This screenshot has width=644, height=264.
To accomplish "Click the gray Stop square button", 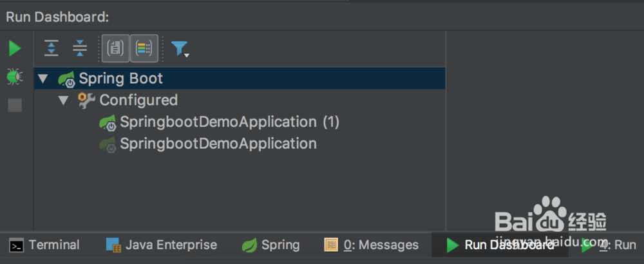I will click(15, 105).
